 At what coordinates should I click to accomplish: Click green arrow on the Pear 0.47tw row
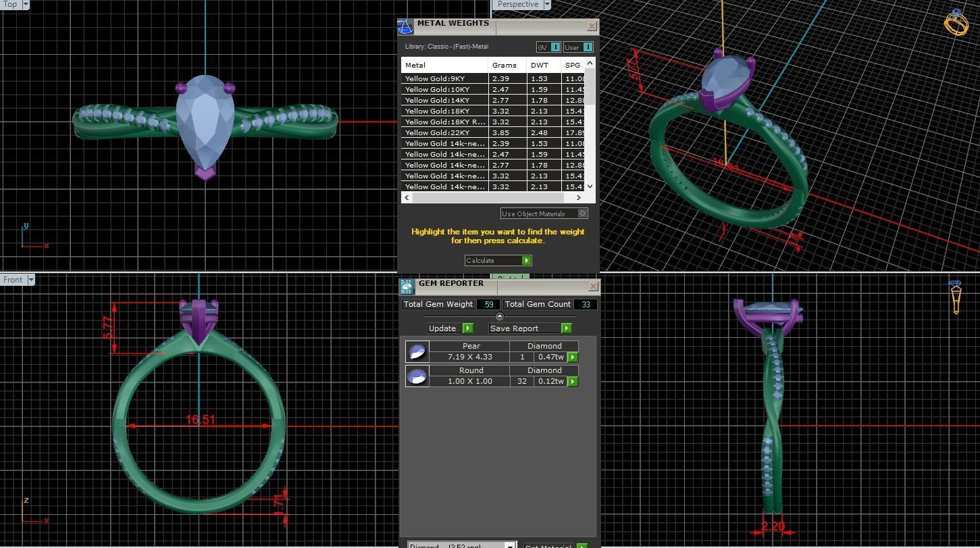[573, 357]
